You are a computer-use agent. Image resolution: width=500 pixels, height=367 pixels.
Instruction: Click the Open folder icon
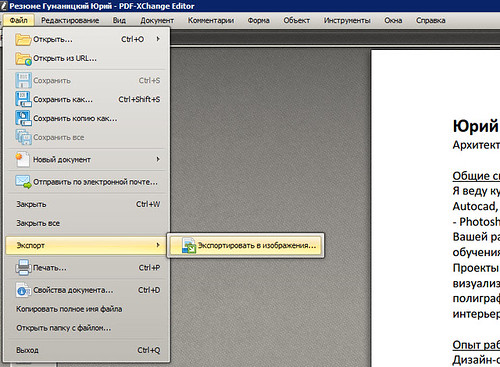23,39
